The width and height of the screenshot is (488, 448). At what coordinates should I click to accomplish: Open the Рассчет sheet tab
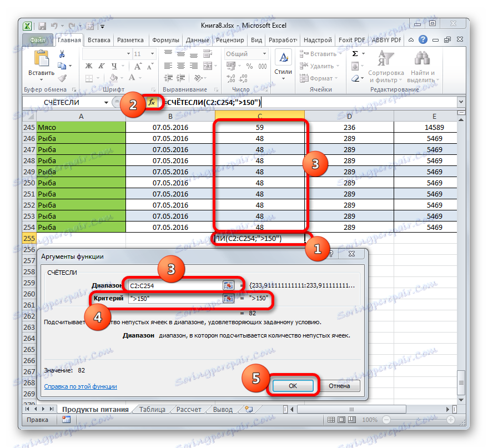pyautogui.click(x=189, y=410)
